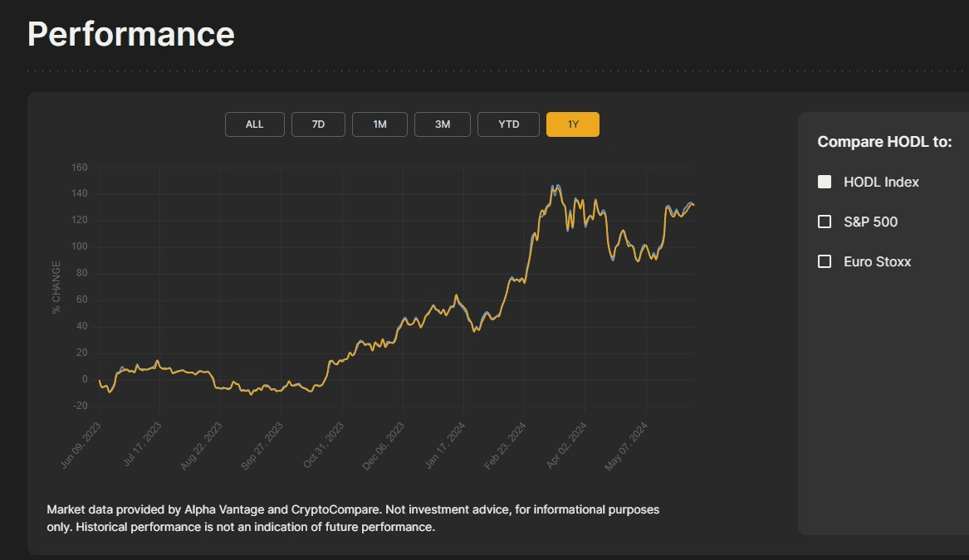This screenshot has width=969, height=560.
Task: Enable the Euro Stoxx comparison
Action: point(824,261)
